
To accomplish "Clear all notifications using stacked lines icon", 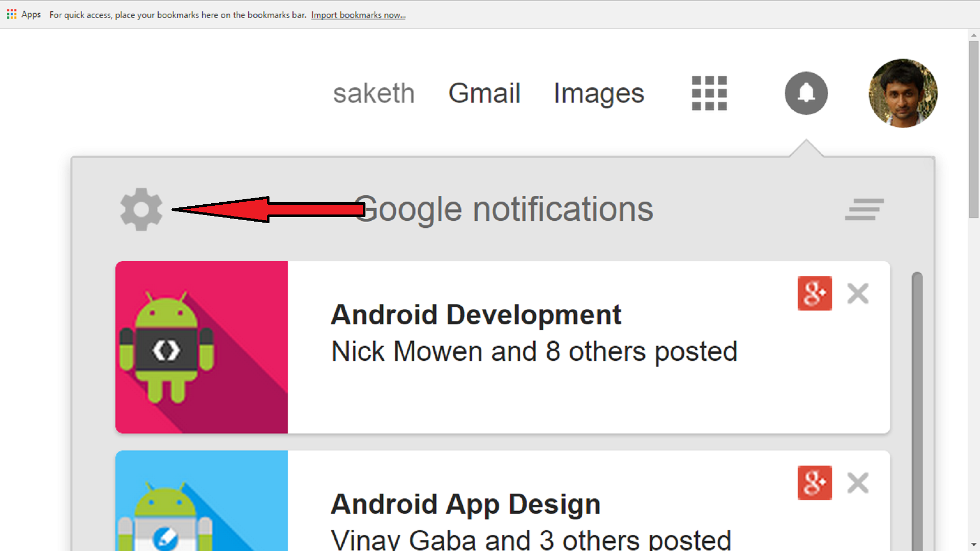I will pyautogui.click(x=864, y=209).
